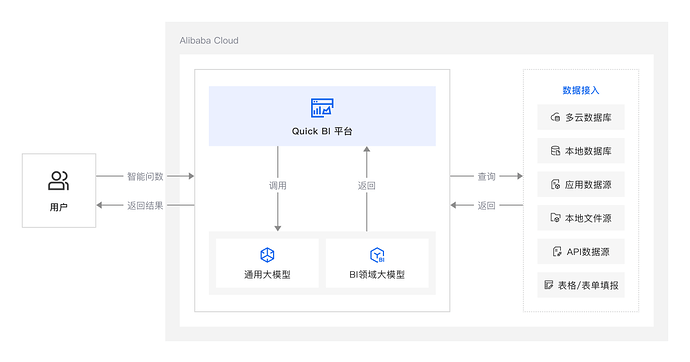
Task: Click the 本地数据库 database icon
Action: click(x=555, y=151)
